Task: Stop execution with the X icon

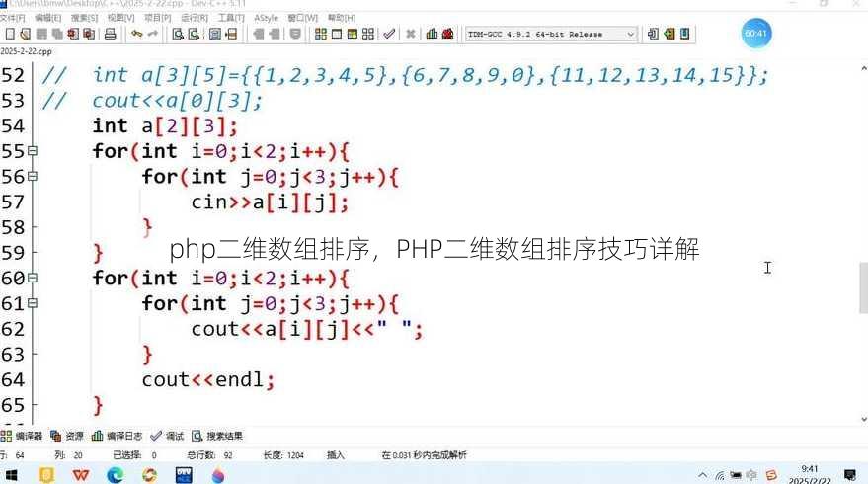Action: [410, 34]
